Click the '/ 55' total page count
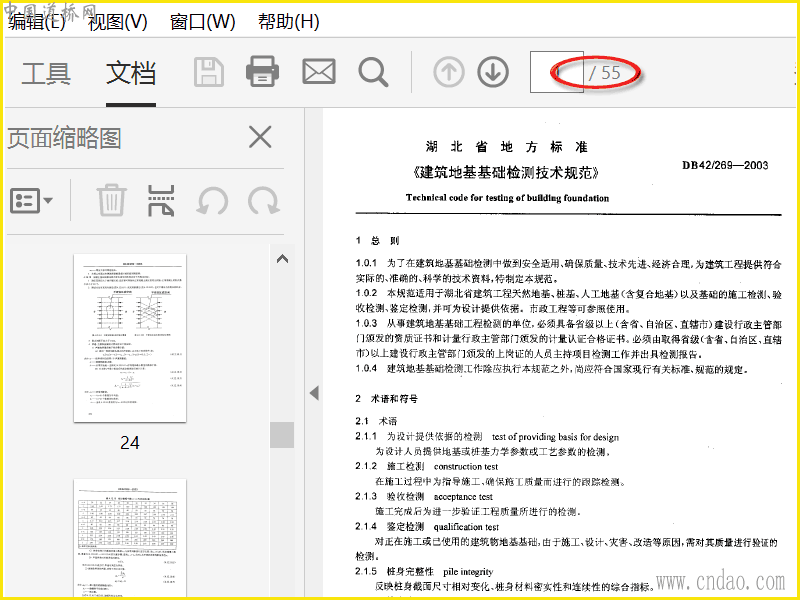The height and width of the screenshot is (600, 800). point(605,73)
